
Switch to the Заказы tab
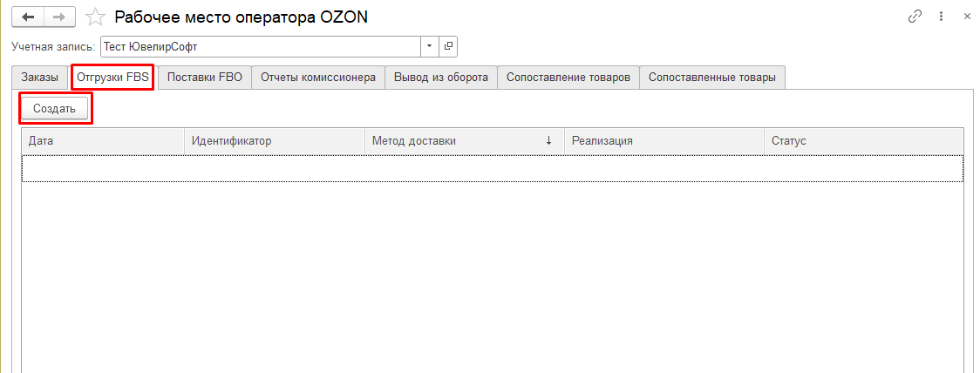click(x=40, y=78)
